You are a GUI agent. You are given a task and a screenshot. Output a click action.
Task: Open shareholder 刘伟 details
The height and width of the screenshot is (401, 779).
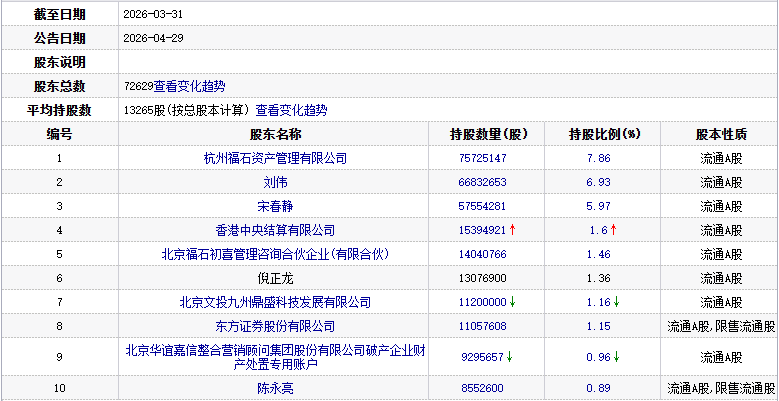click(275, 182)
